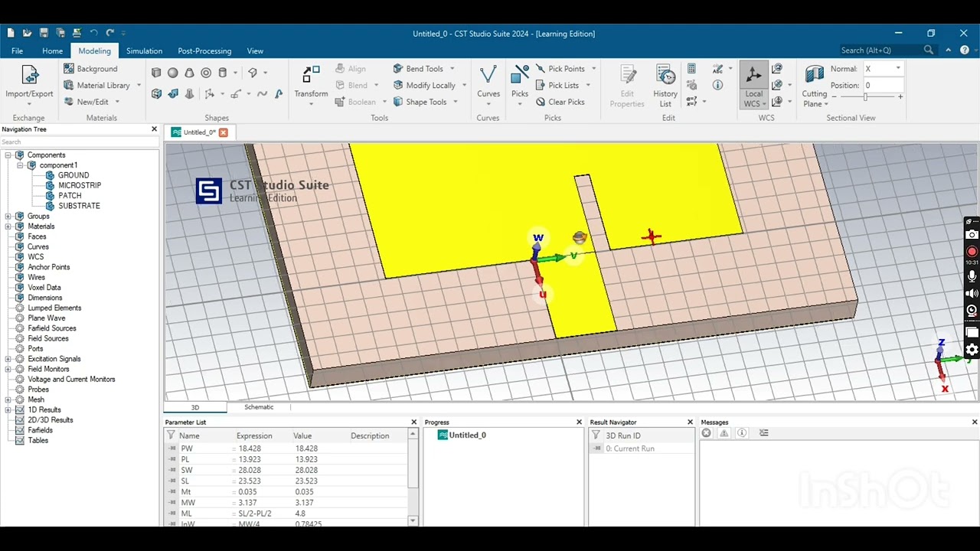Click the new file icon in quick access toolbar
980x551 pixels.
point(11,33)
